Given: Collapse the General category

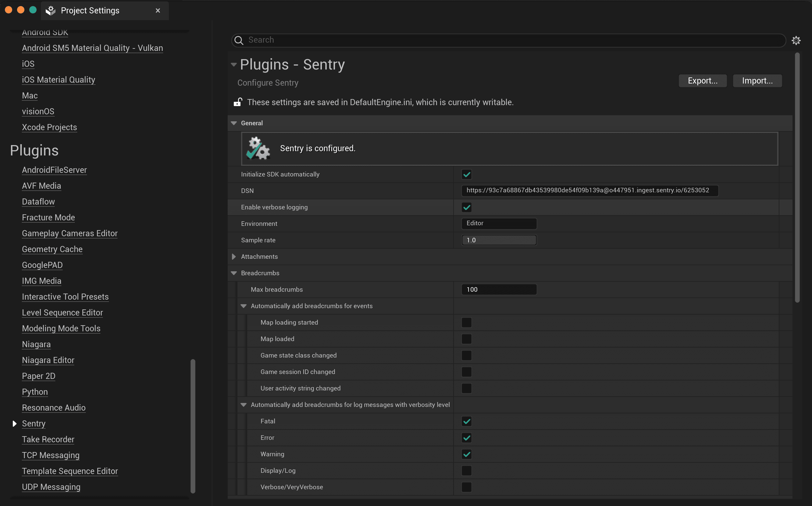Looking at the screenshot, I should 233,123.
